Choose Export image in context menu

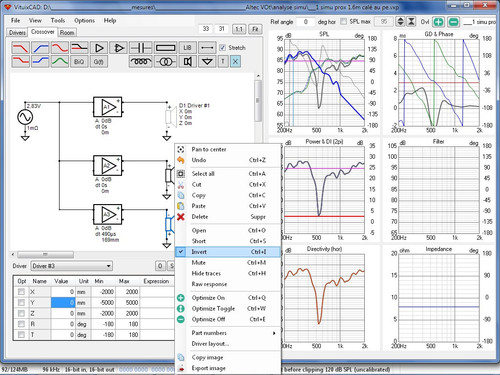[228, 368]
